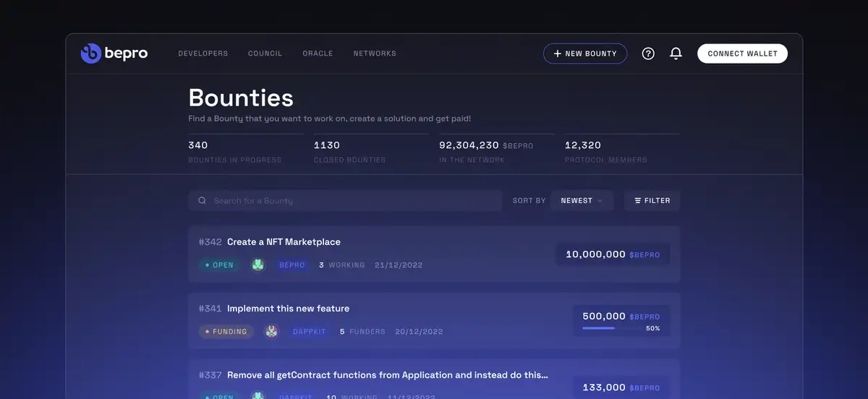This screenshot has height=399, width=868.
Task: Click plus icon in New Bounty button
Action: 557,53
